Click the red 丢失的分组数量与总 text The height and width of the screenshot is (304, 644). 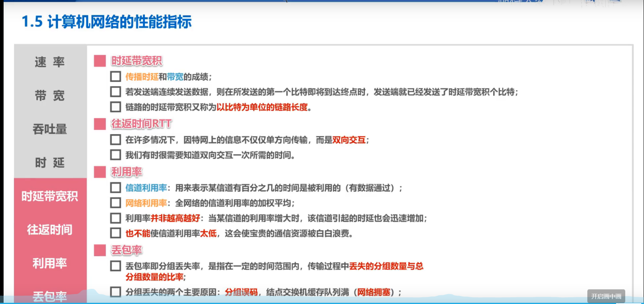[386, 266]
